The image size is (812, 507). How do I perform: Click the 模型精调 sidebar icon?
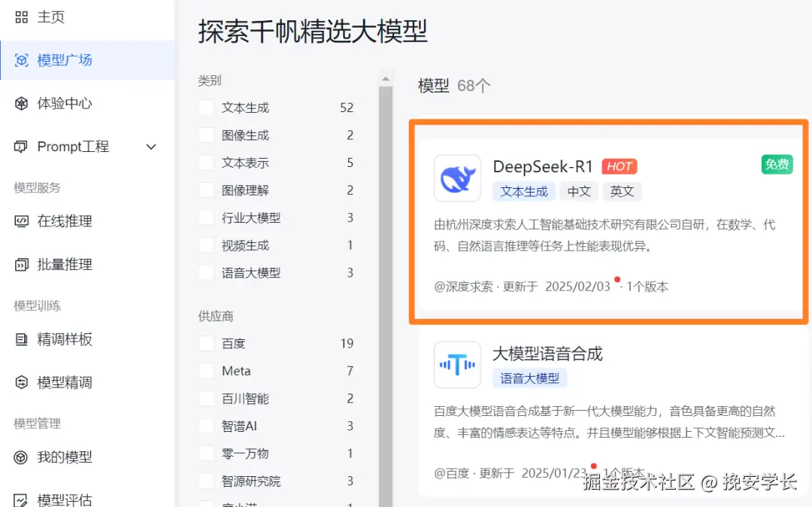21,382
